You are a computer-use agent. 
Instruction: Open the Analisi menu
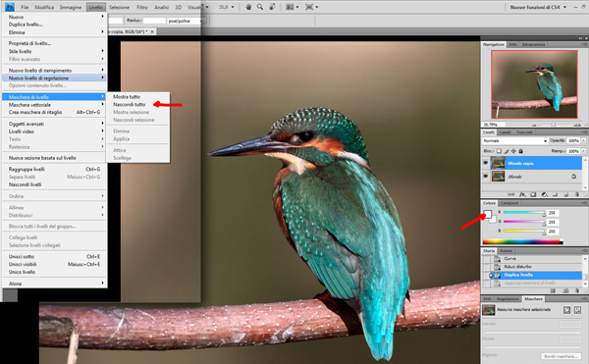[x=162, y=7]
